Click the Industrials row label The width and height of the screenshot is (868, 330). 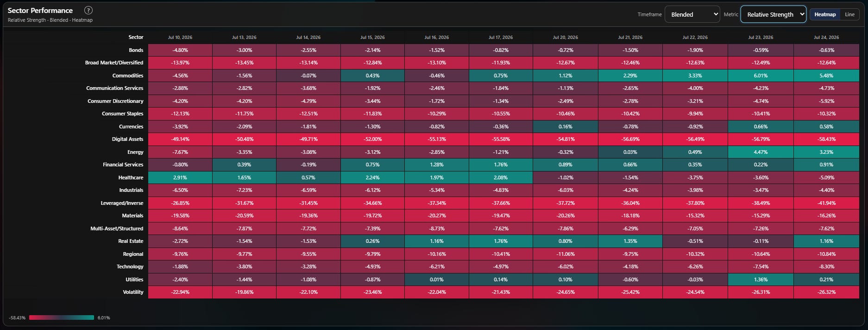131,190
